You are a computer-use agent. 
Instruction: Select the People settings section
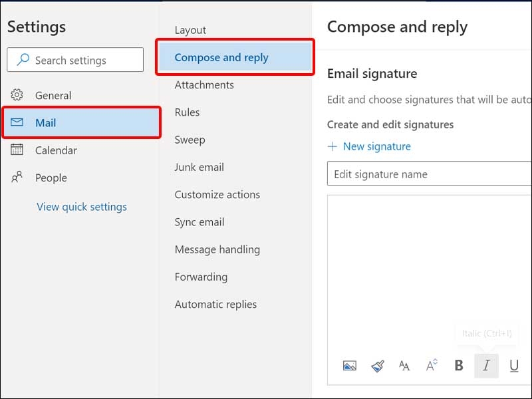(x=51, y=178)
